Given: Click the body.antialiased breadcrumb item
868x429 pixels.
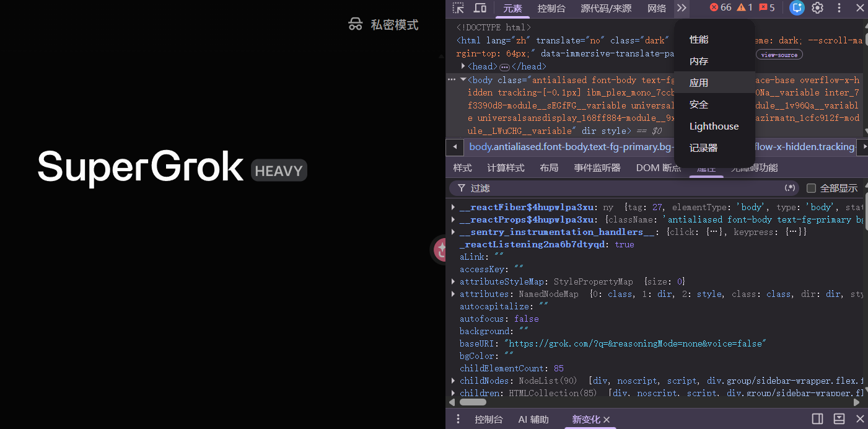Looking at the screenshot, I should point(570,147).
